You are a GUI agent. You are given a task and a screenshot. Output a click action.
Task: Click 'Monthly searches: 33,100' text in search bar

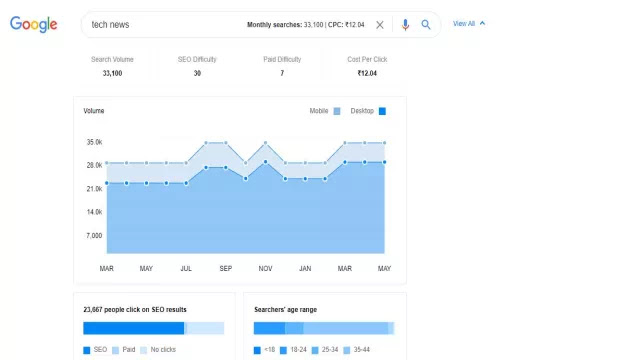[x=285, y=25]
